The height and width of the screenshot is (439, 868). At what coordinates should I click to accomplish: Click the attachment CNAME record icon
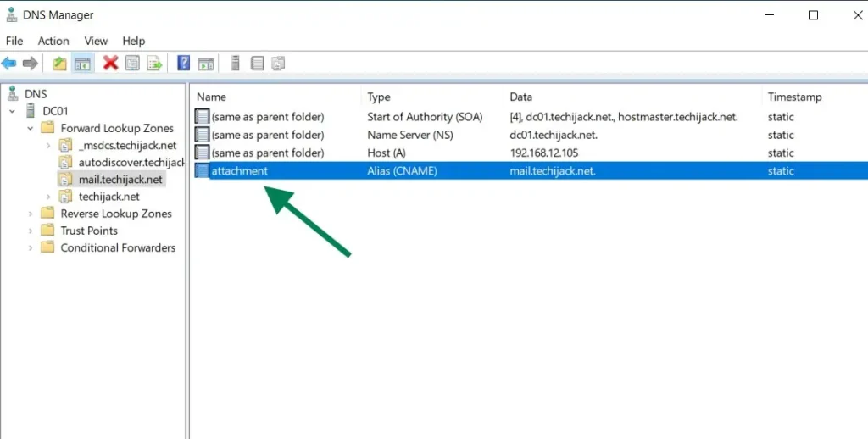tap(202, 171)
